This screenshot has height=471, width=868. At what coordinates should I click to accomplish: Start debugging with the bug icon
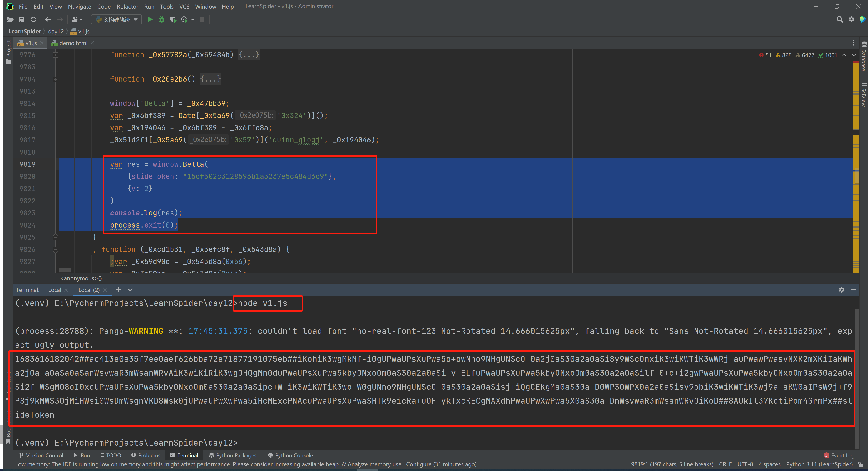point(162,20)
